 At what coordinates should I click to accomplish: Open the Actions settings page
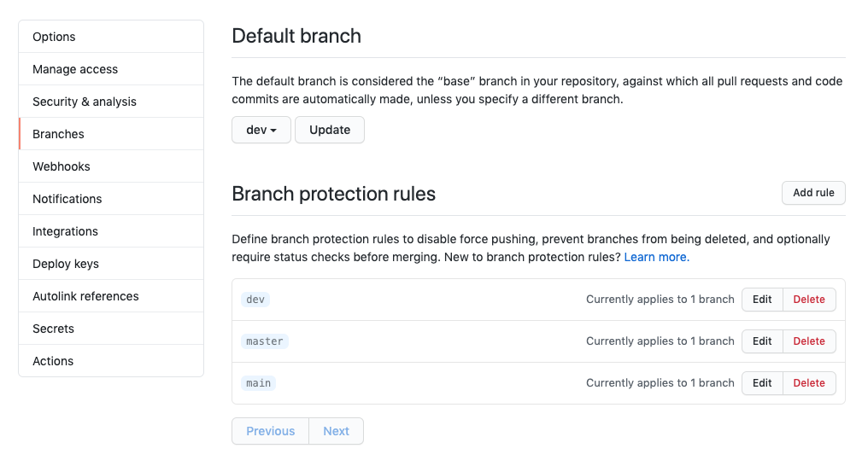coord(53,361)
